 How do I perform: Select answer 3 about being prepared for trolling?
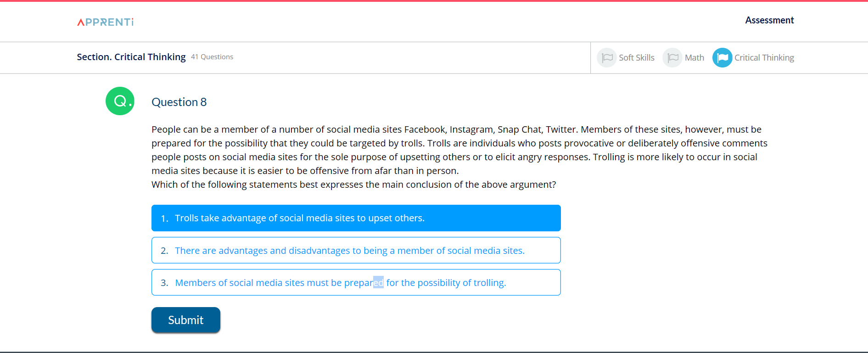pos(356,282)
